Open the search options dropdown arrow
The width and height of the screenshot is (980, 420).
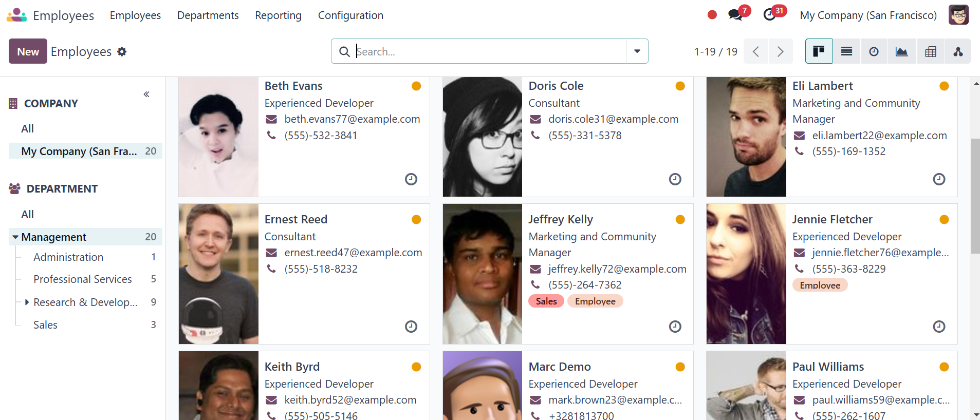click(x=637, y=51)
